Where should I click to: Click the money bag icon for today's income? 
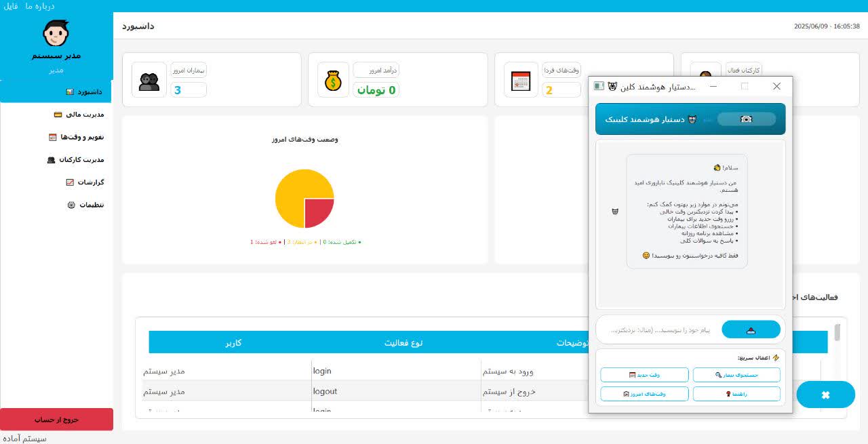333,81
